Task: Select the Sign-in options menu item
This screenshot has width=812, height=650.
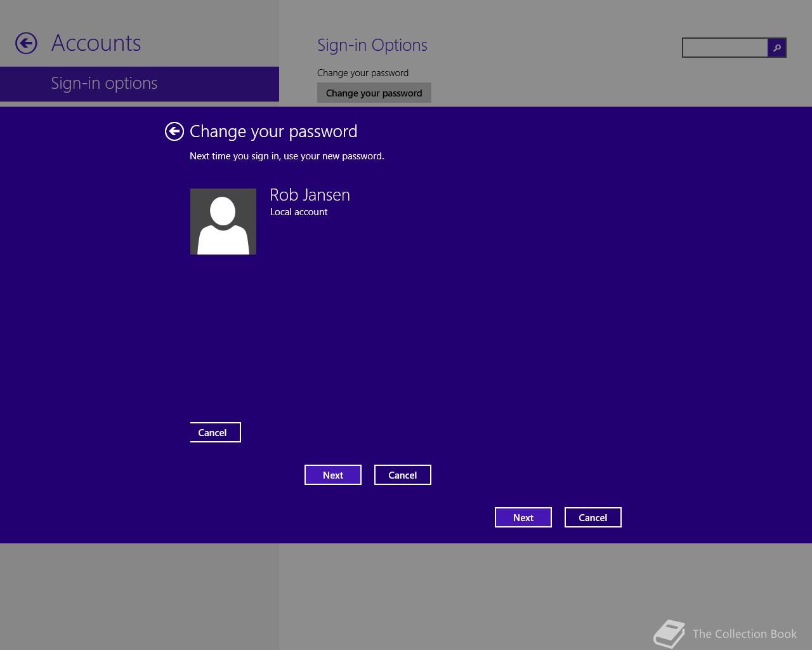Action: click(140, 84)
